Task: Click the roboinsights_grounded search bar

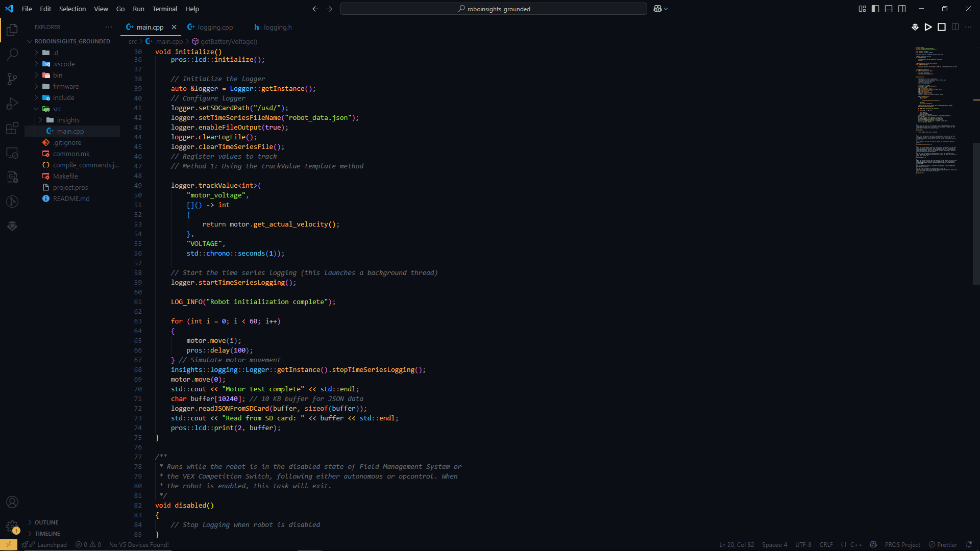Action: (493, 9)
